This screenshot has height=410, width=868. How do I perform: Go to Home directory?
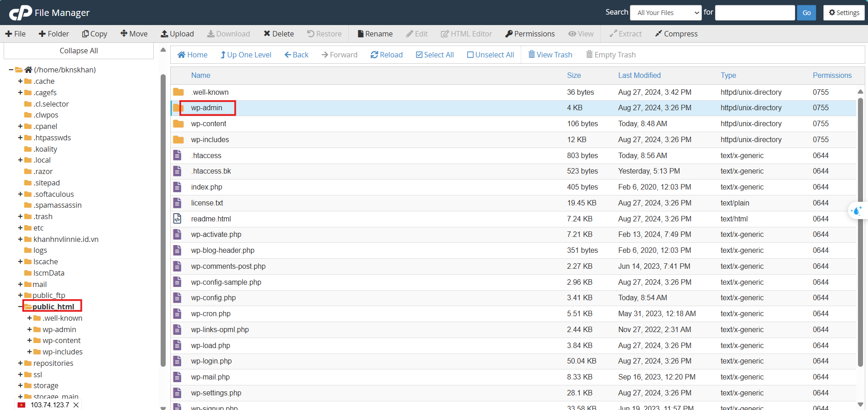click(x=192, y=55)
